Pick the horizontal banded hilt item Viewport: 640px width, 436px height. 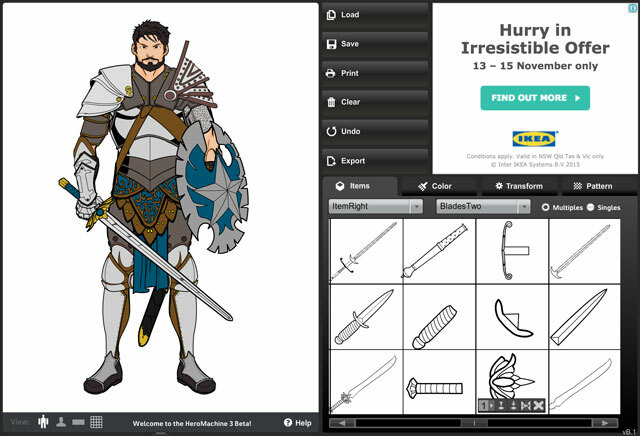439,382
